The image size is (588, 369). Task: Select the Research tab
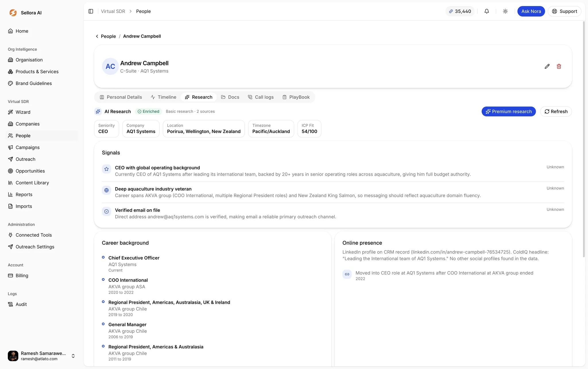click(x=199, y=97)
